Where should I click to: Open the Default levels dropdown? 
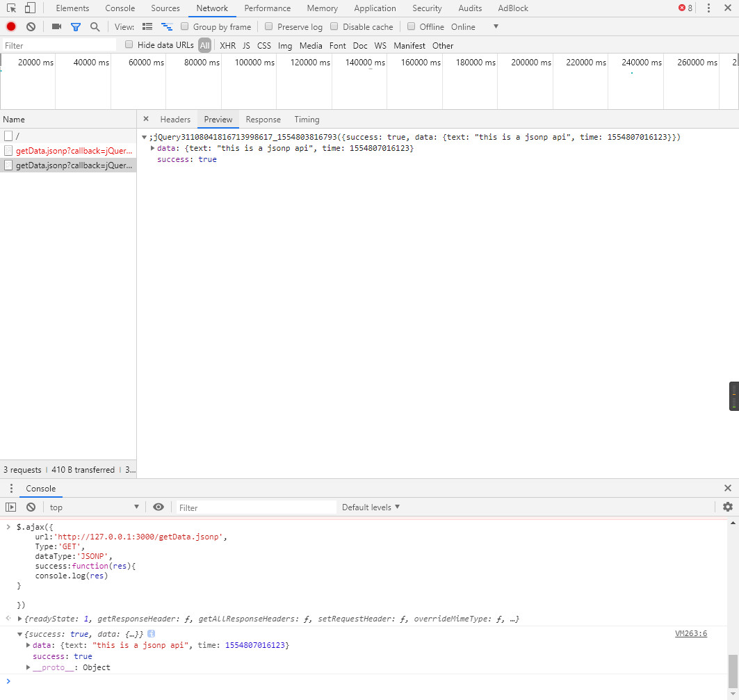pos(371,507)
